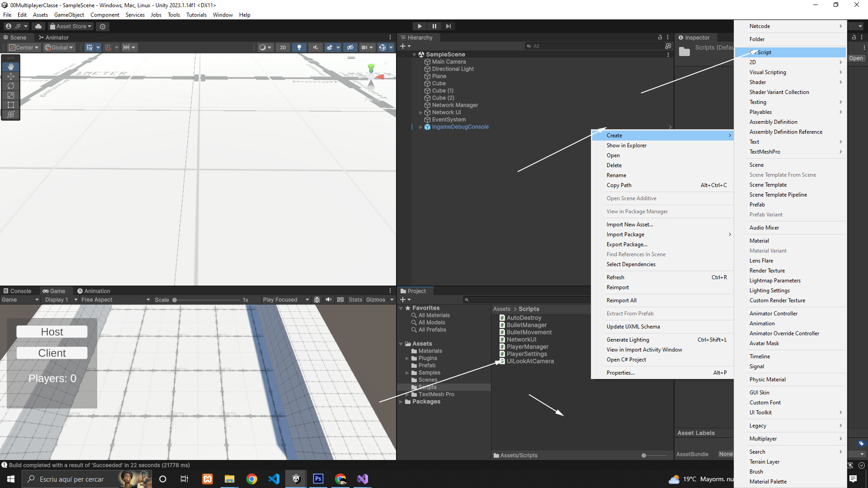Open Visual Studio Code from taskbar

click(274, 479)
